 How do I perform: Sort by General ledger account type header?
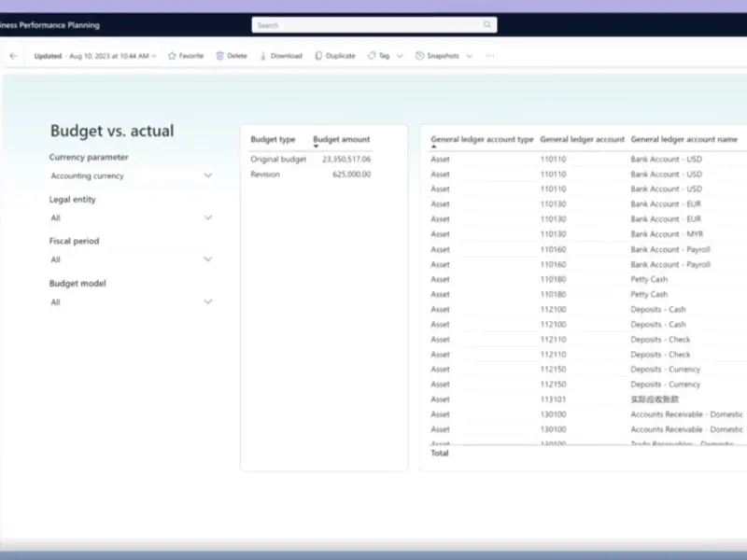tap(482, 139)
